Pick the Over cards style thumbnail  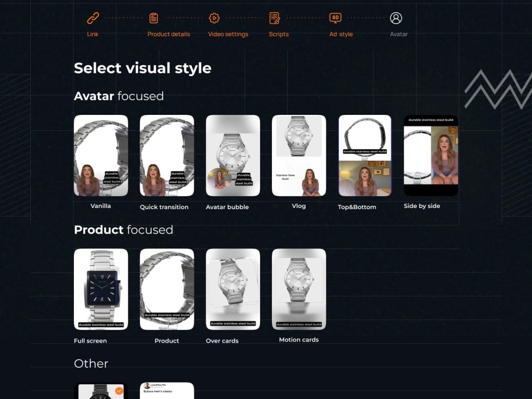click(x=233, y=289)
